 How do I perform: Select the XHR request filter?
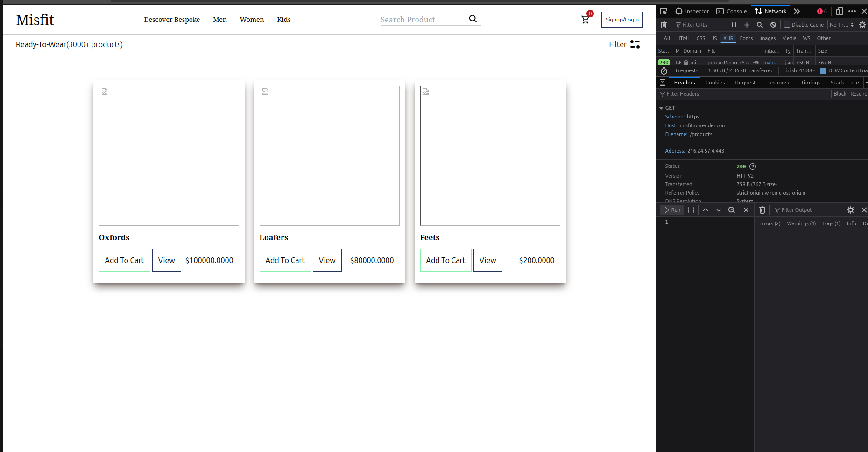point(728,38)
